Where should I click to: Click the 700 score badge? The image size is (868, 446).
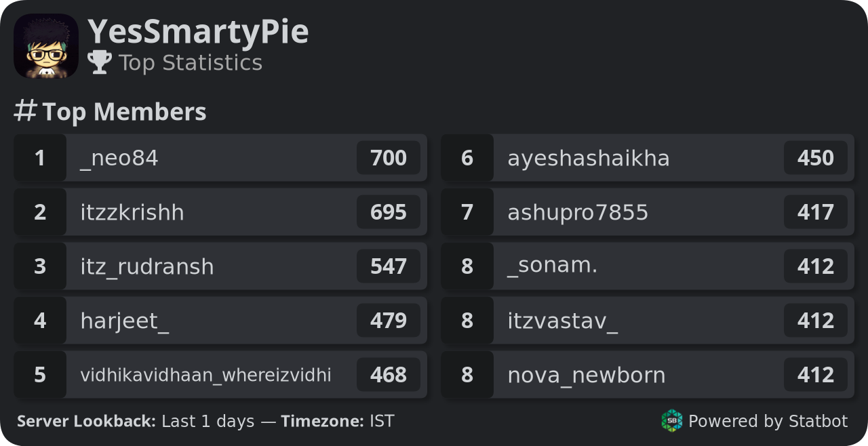(389, 158)
